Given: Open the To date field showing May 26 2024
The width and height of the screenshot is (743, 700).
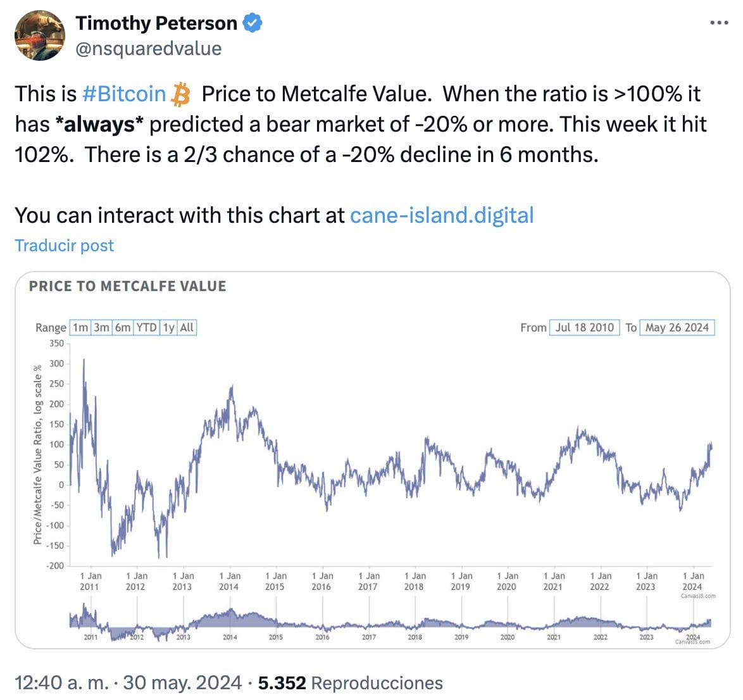Looking at the screenshot, I should coord(676,328).
